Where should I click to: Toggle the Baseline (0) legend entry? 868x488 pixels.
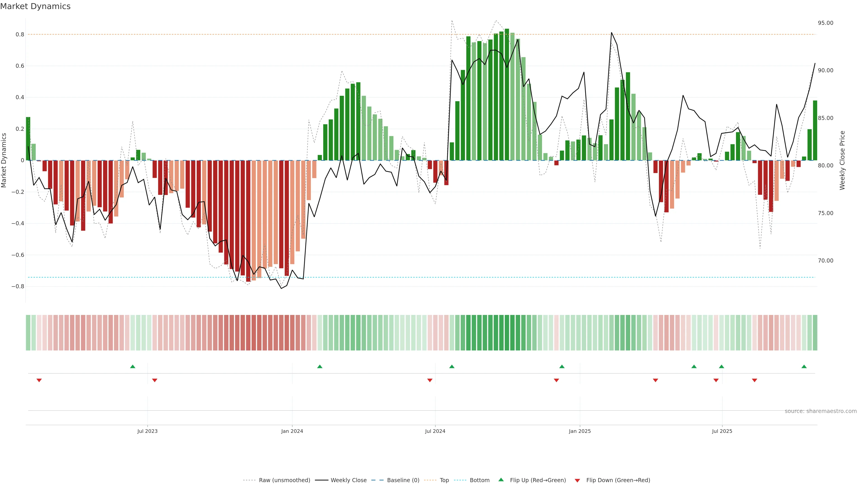[x=403, y=480]
